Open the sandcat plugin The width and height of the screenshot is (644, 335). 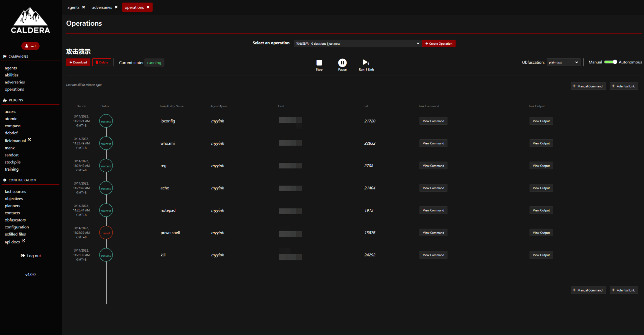coord(12,155)
